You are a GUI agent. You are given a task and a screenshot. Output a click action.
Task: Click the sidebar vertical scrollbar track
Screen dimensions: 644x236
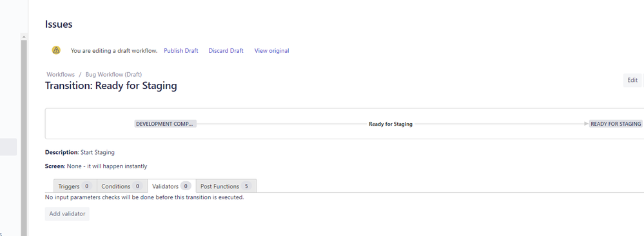coord(24,138)
